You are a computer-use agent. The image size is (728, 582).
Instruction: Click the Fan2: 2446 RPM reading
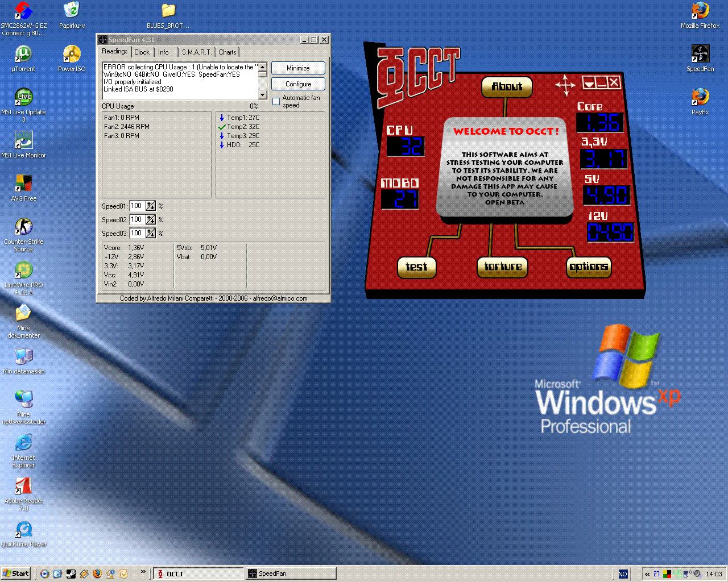point(127,127)
